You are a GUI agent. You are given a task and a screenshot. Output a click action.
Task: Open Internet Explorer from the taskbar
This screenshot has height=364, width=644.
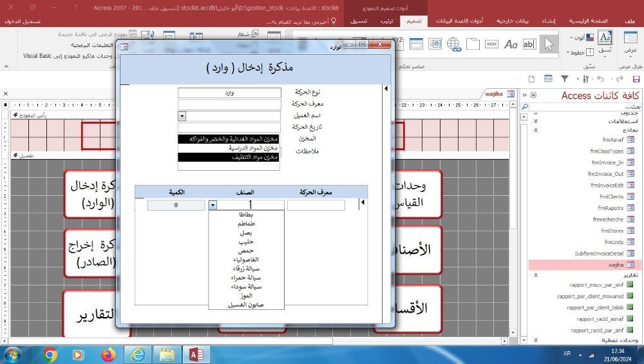138,354
